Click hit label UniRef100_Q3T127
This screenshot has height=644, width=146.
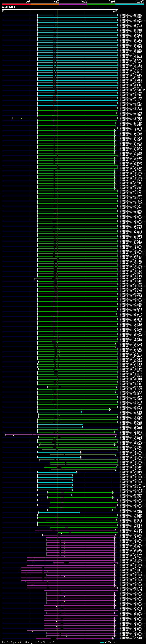click(131, 201)
